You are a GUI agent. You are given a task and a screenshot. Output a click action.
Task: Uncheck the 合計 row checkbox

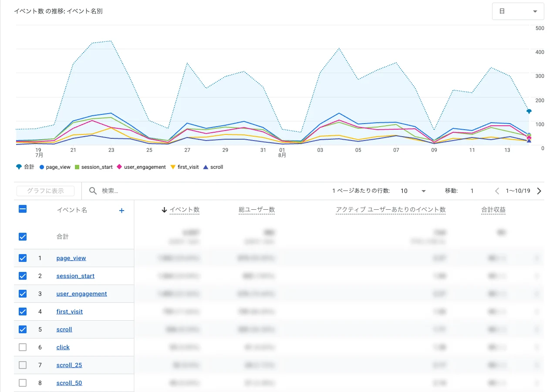(x=23, y=237)
